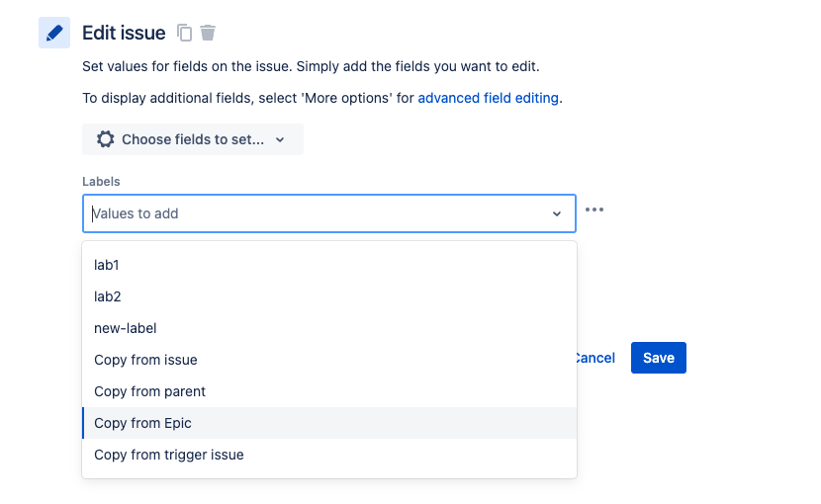Focus the Values to add input
821x504 pixels.
(x=317, y=213)
